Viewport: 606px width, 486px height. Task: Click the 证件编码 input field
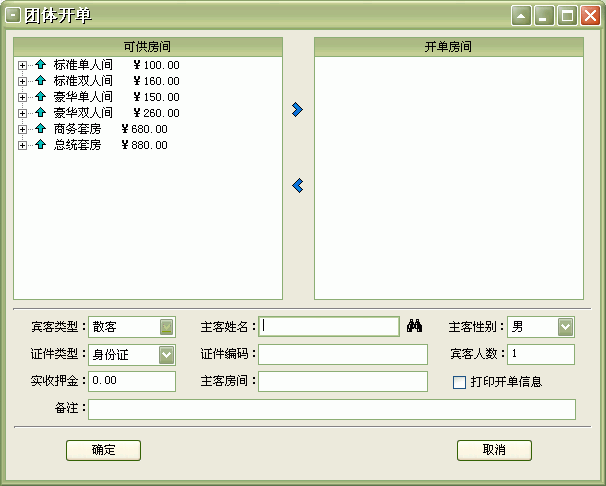point(342,354)
